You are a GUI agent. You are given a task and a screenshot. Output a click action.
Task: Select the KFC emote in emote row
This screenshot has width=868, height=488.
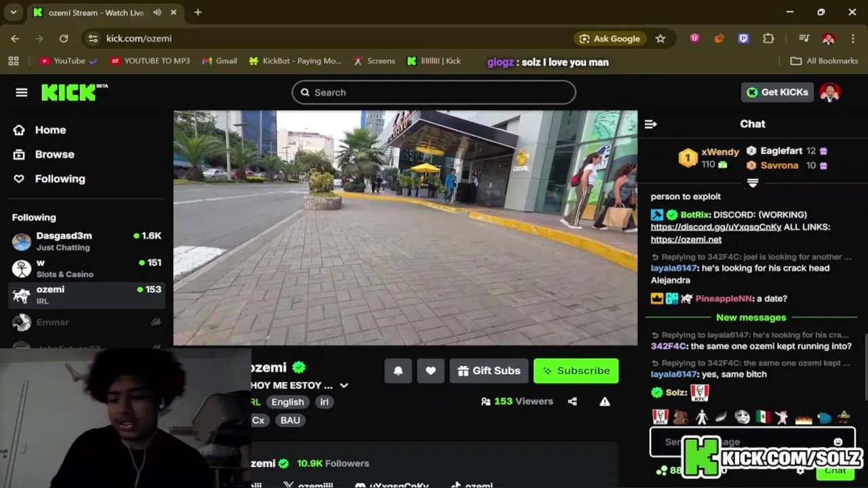[660, 417]
